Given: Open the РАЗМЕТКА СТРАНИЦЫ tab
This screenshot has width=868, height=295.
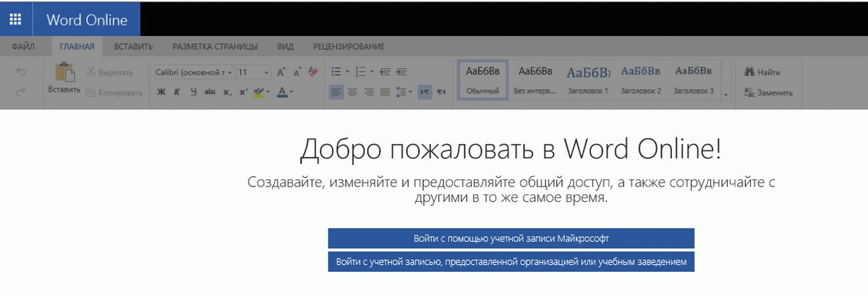Looking at the screenshot, I should [x=215, y=47].
